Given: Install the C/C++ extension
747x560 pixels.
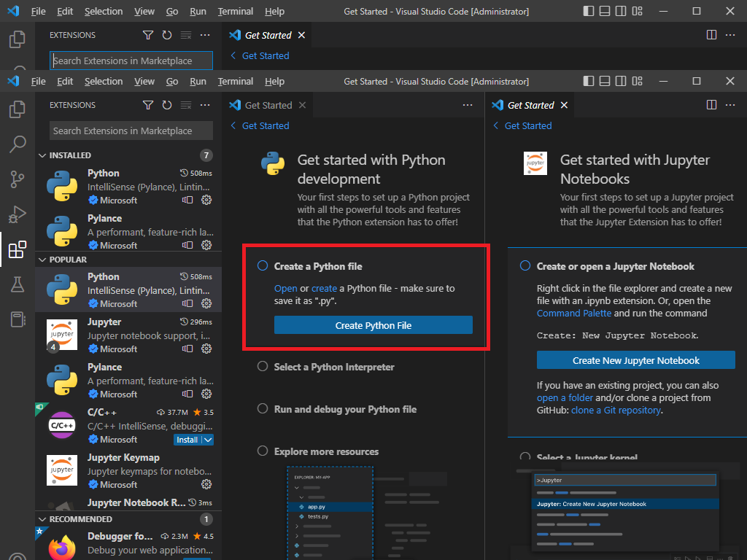Looking at the screenshot, I should [x=187, y=440].
